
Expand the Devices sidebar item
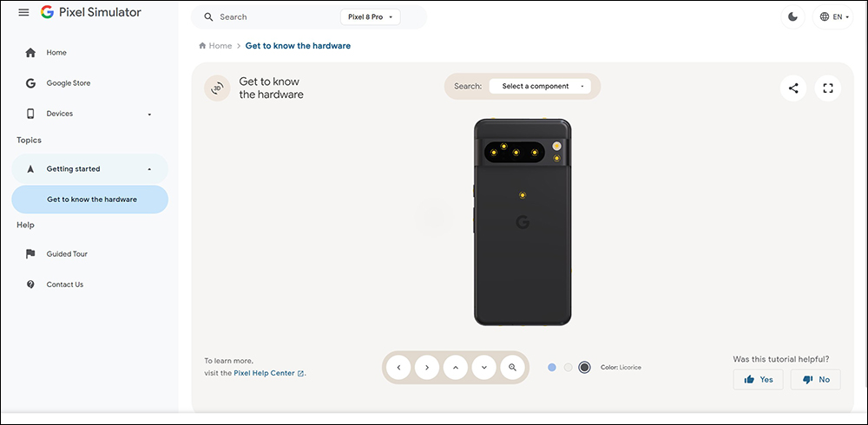tap(89, 114)
